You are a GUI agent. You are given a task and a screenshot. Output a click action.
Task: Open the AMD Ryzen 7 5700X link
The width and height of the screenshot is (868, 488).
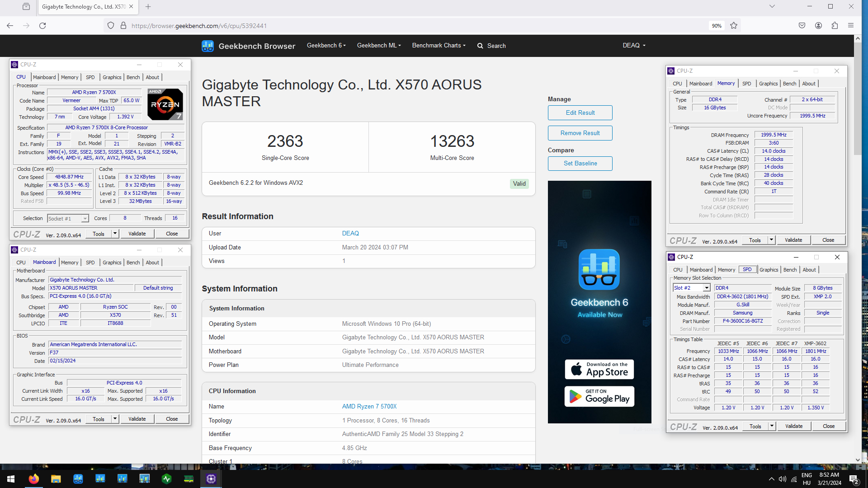(x=369, y=407)
